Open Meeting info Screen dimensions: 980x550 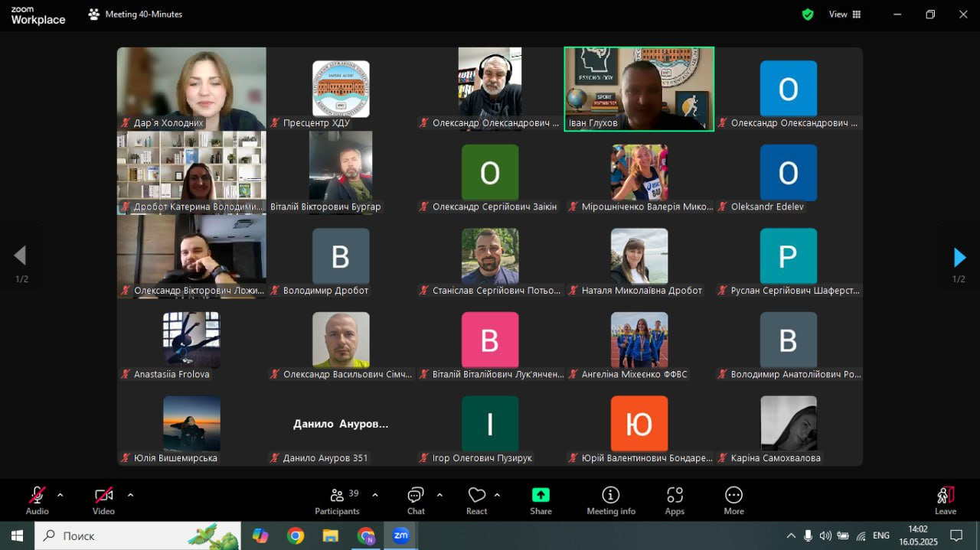(x=611, y=495)
